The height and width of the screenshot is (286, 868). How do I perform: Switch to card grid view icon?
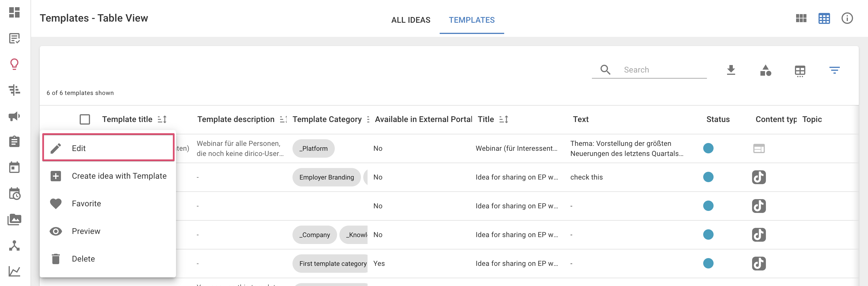pyautogui.click(x=801, y=18)
